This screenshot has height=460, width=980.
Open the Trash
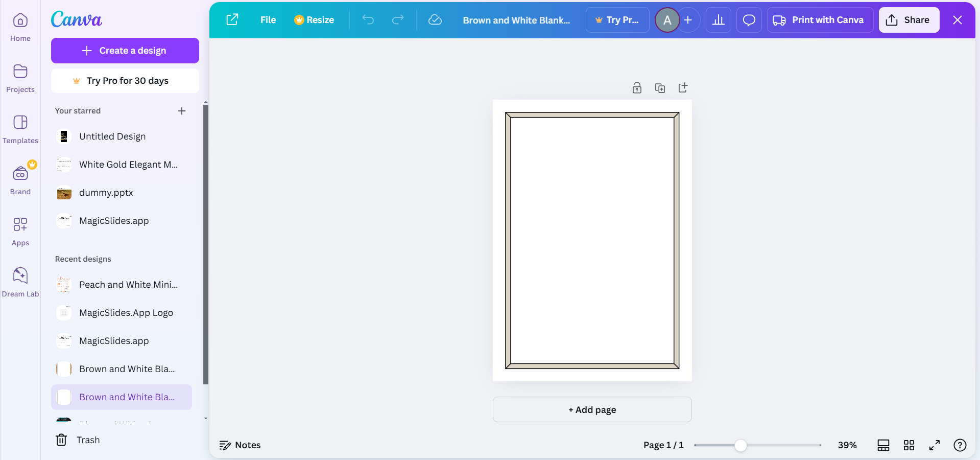click(78, 440)
